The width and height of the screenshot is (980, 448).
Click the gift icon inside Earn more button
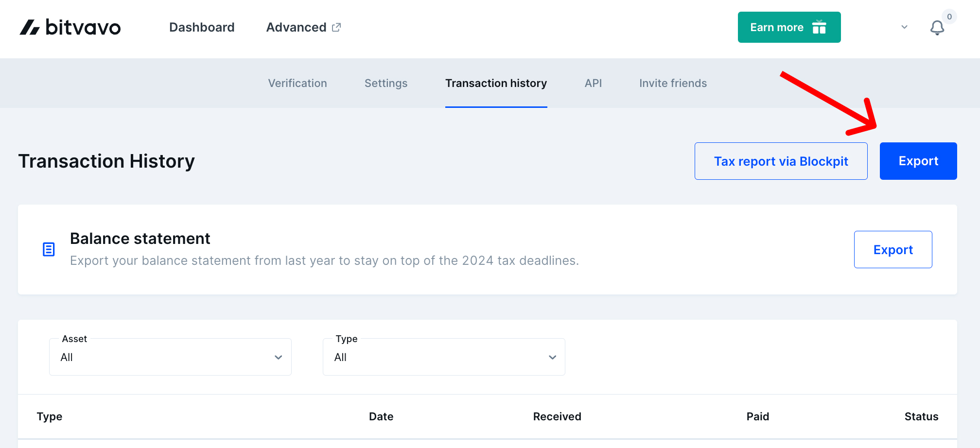coord(819,27)
